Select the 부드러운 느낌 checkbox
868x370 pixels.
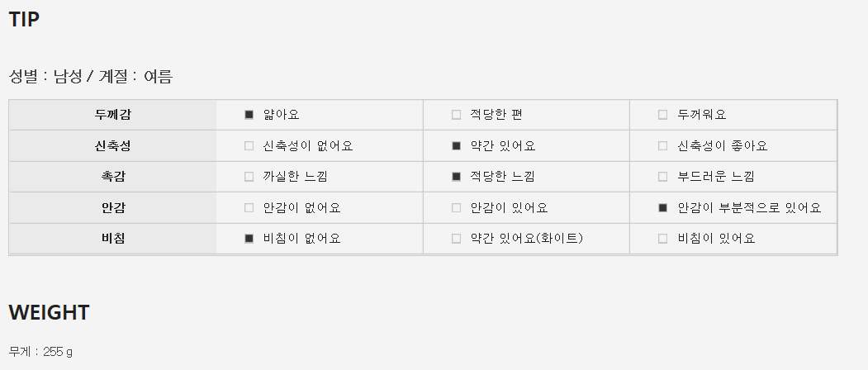click(662, 177)
